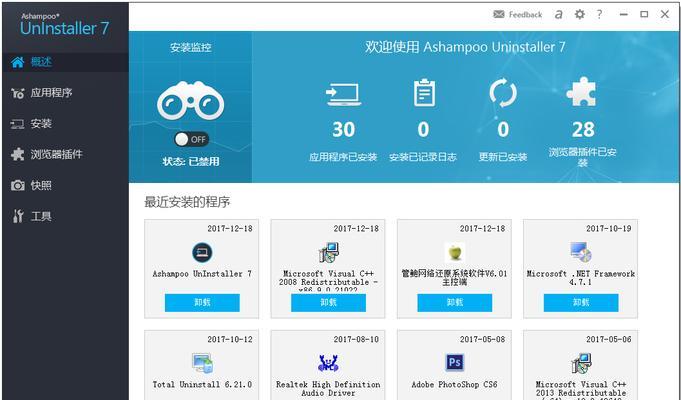Open the Feedback link
Screen dimensions: 681x400
(x=526, y=15)
